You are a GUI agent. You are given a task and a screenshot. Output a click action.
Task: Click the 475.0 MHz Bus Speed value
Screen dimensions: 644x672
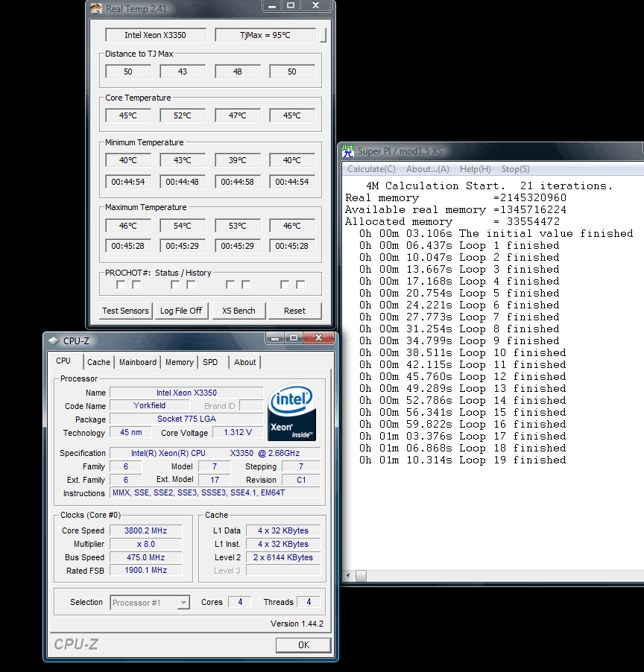tap(146, 557)
